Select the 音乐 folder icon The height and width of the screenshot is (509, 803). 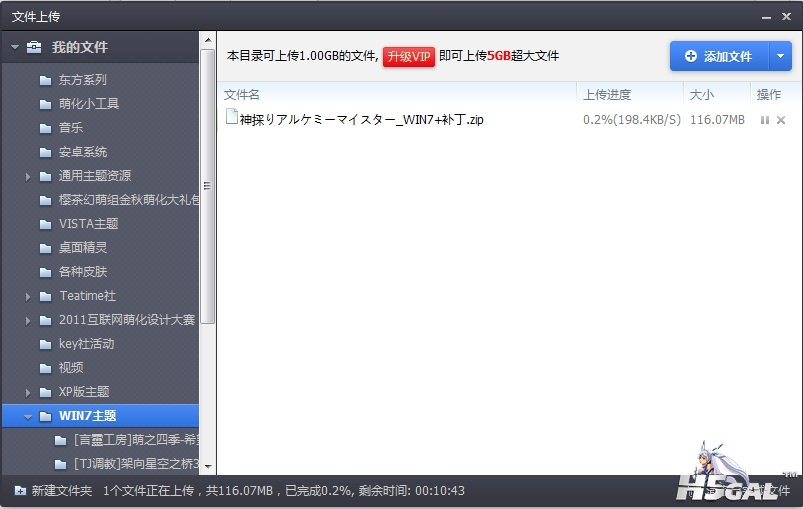pyautogui.click(x=45, y=128)
